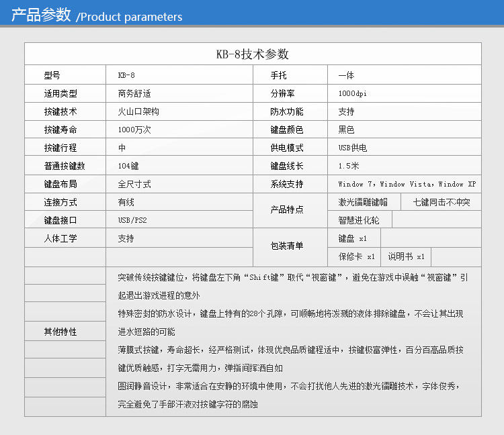Select the 防水功能 label cell
504x435 pixels.
tap(287, 111)
